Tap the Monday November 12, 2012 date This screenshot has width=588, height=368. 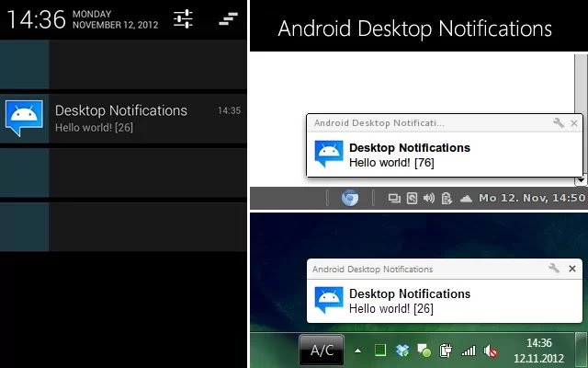pyautogui.click(x=115, y=19)
